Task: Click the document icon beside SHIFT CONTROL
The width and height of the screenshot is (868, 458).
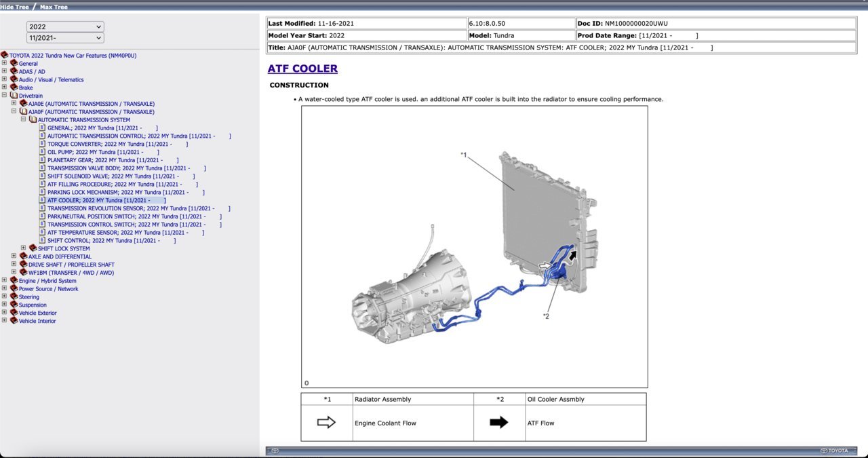Action: click(x=43, y=240)
